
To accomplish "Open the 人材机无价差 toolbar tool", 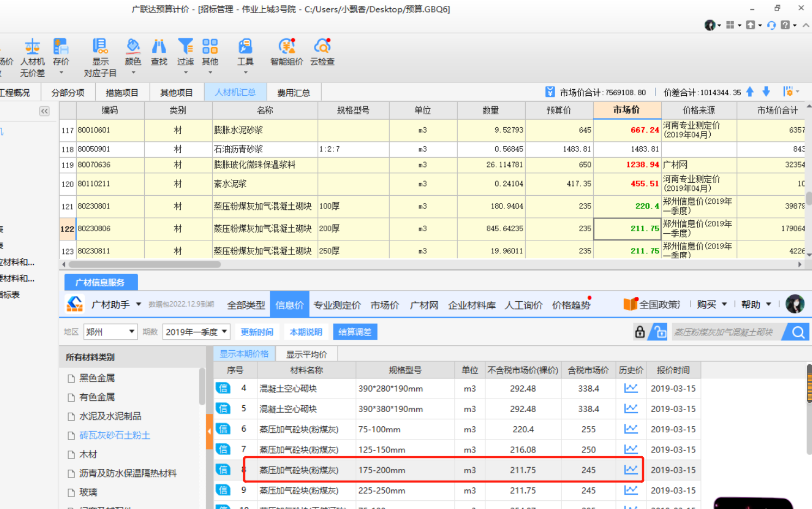I will tap(32, 58).
